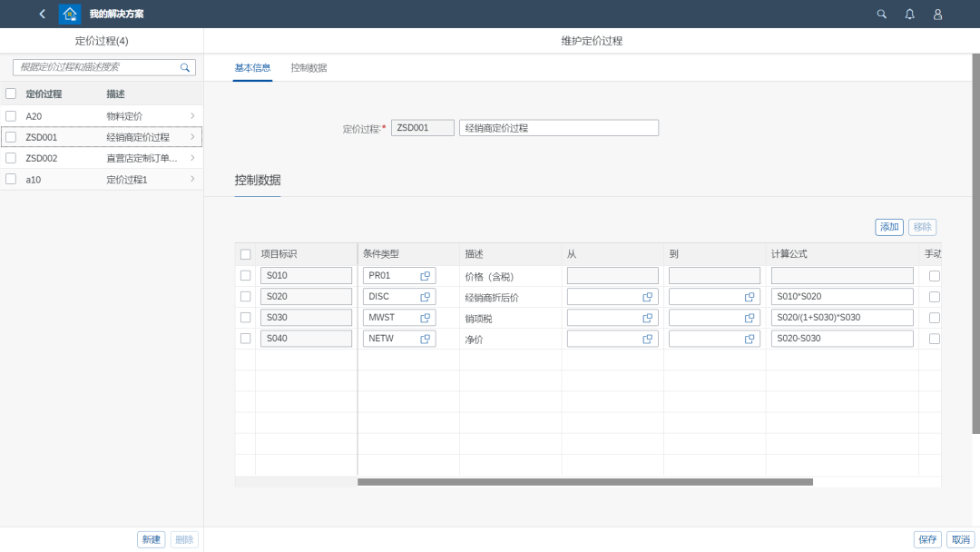Toggle select-all checkbox in control data table
Screen dimensions: 980x552
[x=245, y=254]
